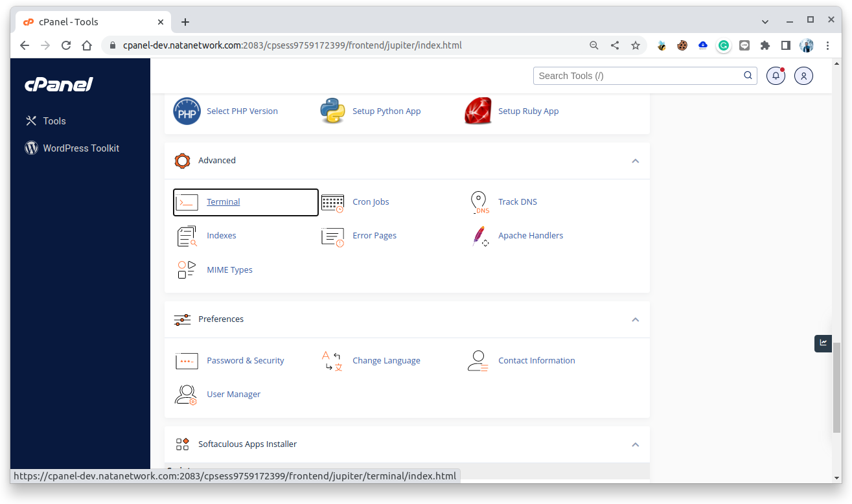
Task: Click the cPanel logo in sidebar
Action: point(59,84)
